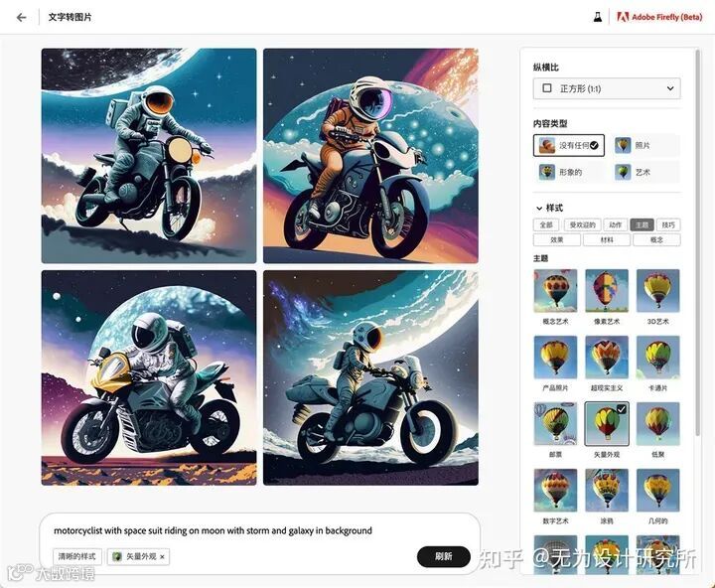Apply the 邮票 stamp style icon
This screenshot has height=588, width=715.
(555, 424)
